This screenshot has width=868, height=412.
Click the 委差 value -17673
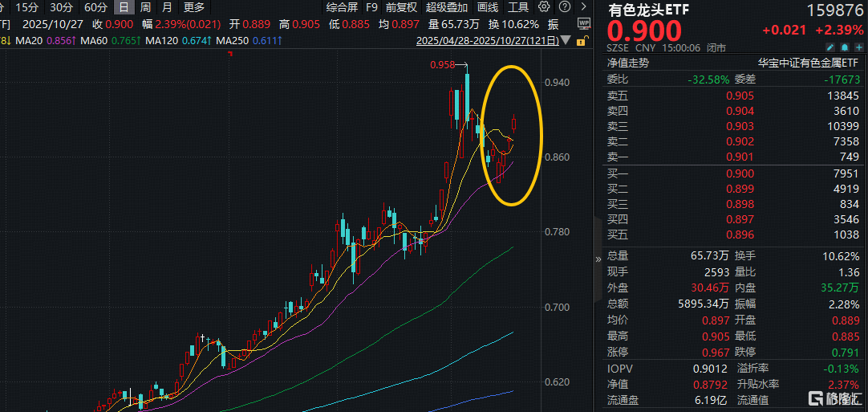pyautogui.click(x=842, y=80)
